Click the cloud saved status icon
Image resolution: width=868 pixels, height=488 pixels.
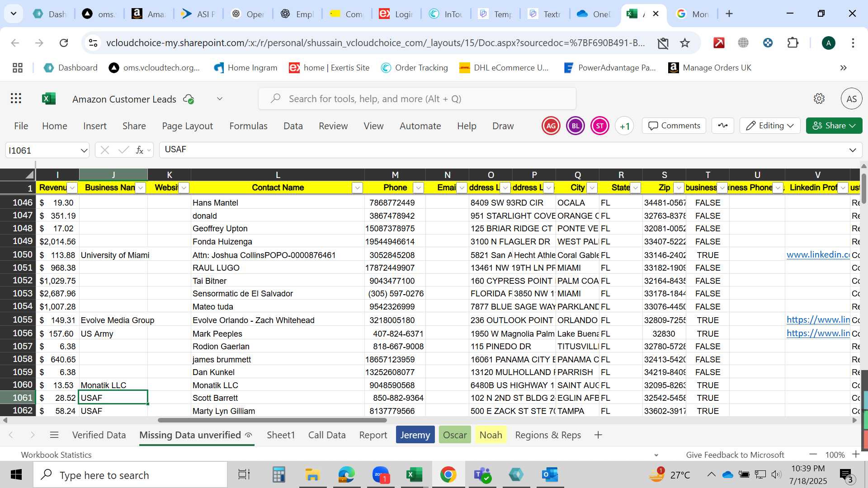tap(189, 99)
